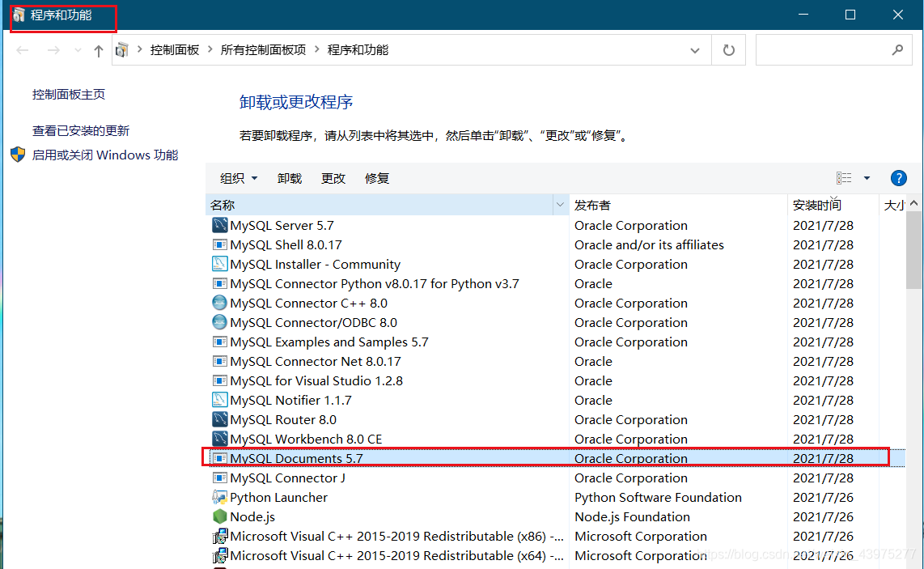Select MySQL Router 8.0 row name
The width and height of the screenshot is (924, 569).
pyautogui.click(x=283, y=420)
